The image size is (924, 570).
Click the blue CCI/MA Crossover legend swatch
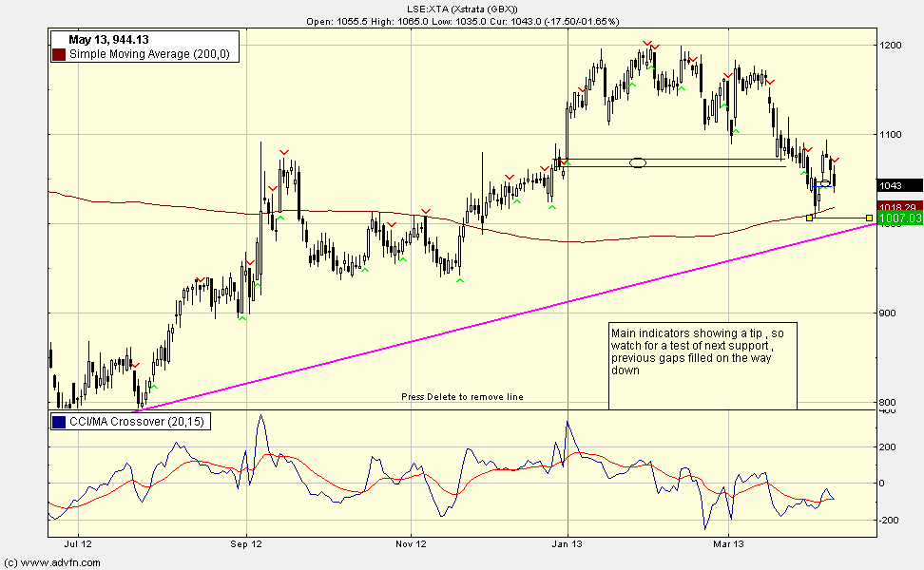click(x=59, y=421)
